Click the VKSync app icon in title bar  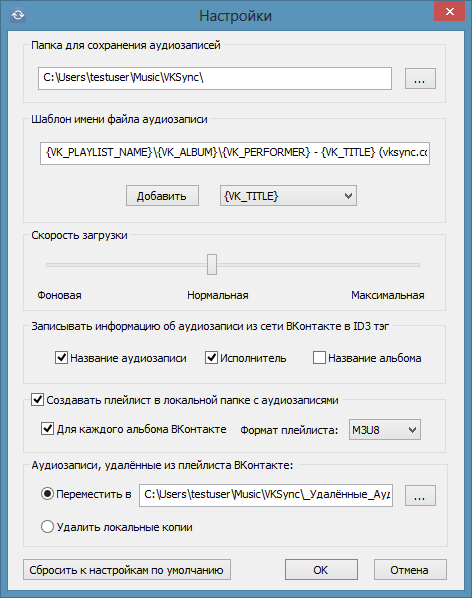[x=18, y=15]
